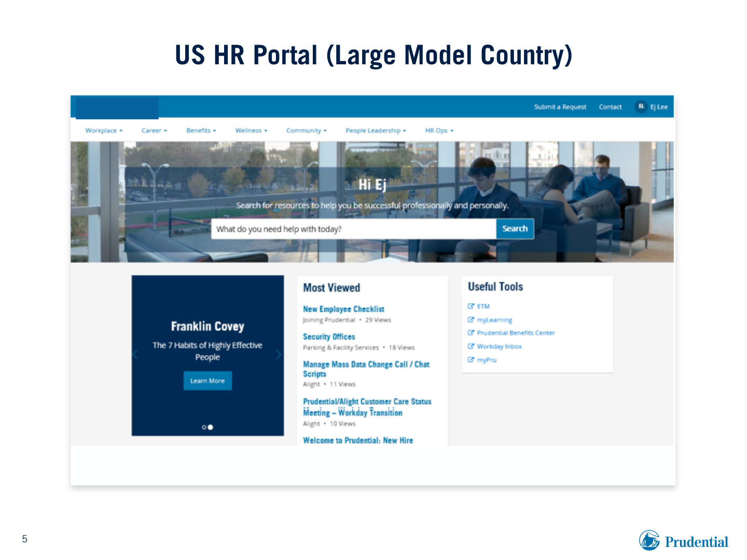Click the 'Alight • 10 Views' text
The width and height of the screenshot is (747, 560).
[x=329, y=424]
